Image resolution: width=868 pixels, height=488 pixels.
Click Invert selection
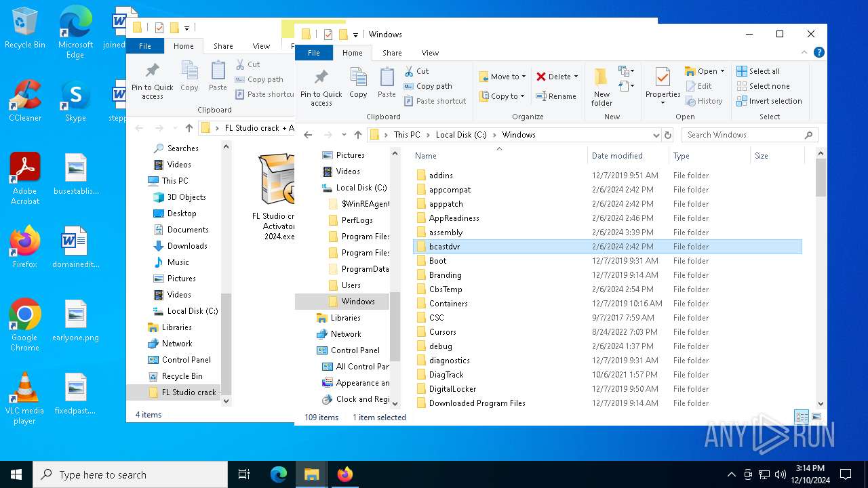[769, 101]
